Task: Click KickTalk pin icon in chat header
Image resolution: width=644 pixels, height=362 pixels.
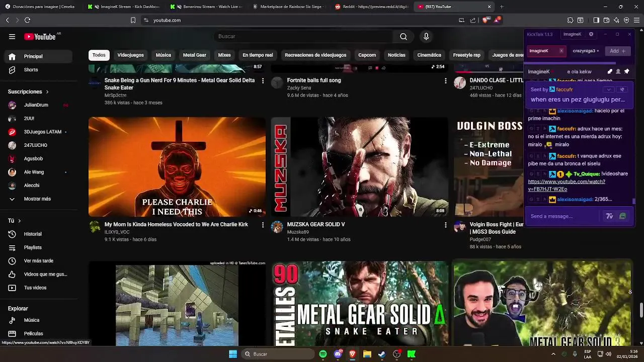Action: (626, 71)
